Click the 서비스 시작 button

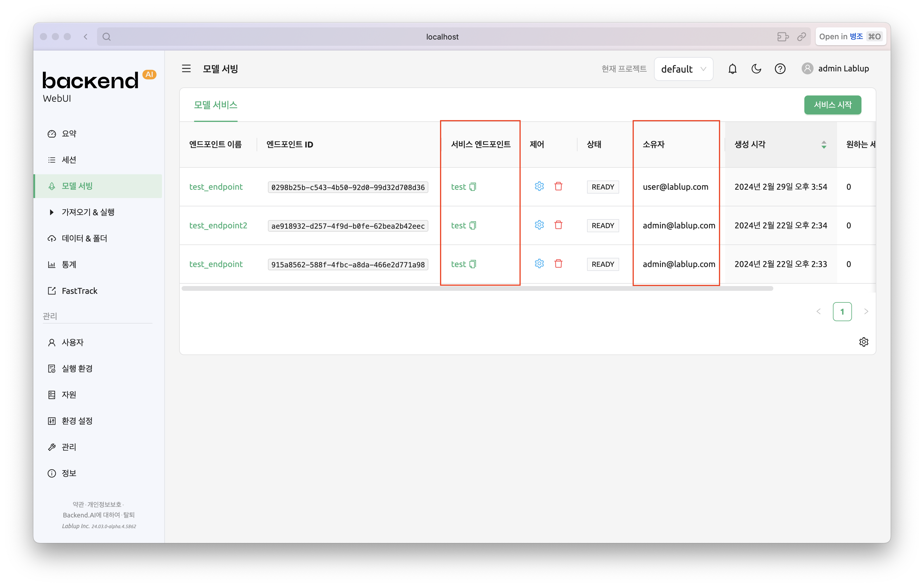tap(832, 105)
